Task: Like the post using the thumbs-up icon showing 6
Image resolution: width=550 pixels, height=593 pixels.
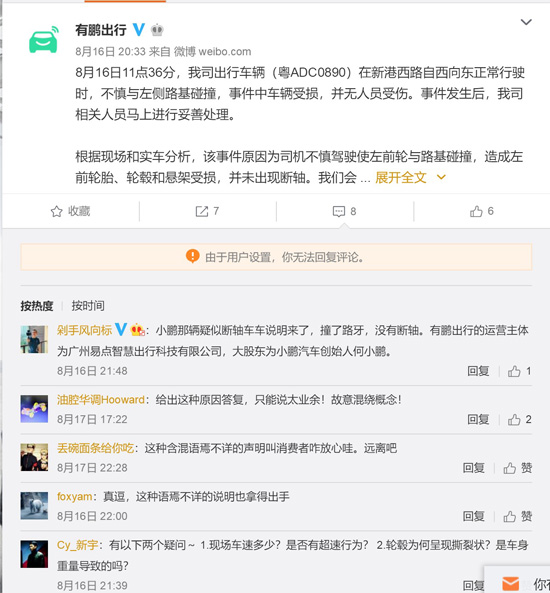Action: point(476,211)
